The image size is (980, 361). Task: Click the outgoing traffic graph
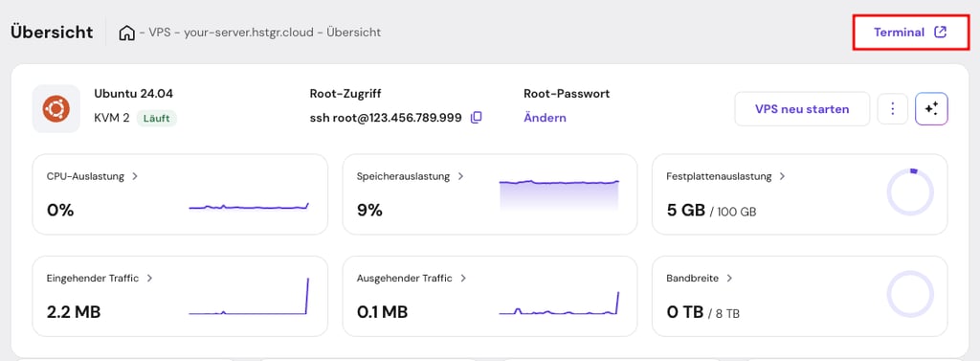point(559,303)
